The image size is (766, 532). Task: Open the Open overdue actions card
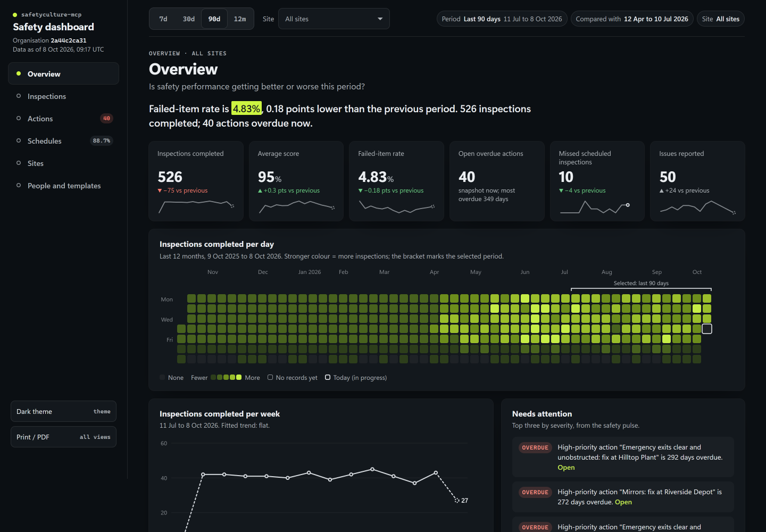(x=497, y=181)
